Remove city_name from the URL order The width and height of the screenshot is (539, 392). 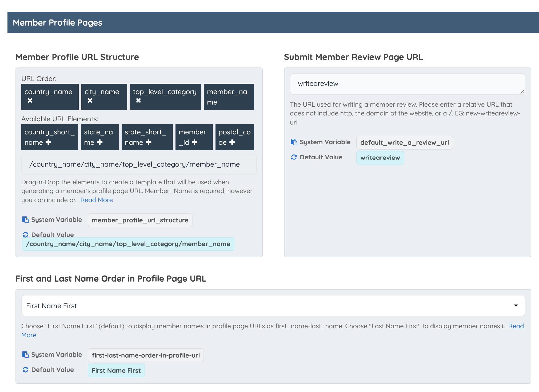coord(90,101)
